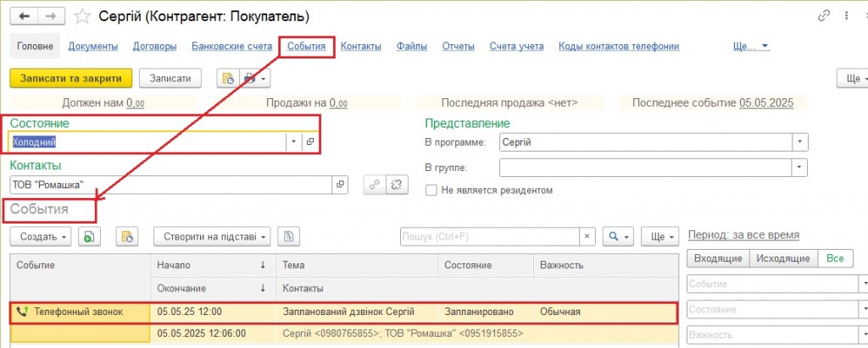Open the Состояние field's linked record icon
Image resolution: width=868 pixels, height=348 pixels.
[310, 142]
